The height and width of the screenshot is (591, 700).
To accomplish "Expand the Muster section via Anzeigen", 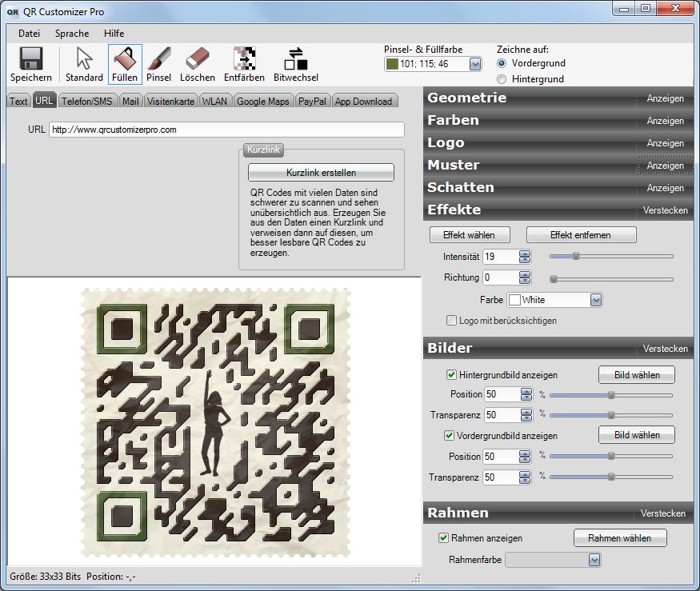I will click(x=665, y=166).
